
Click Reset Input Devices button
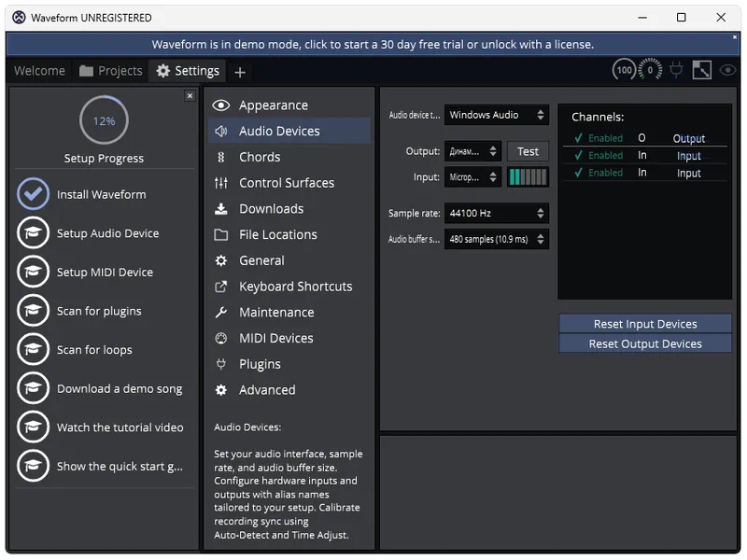click(645, 324)
